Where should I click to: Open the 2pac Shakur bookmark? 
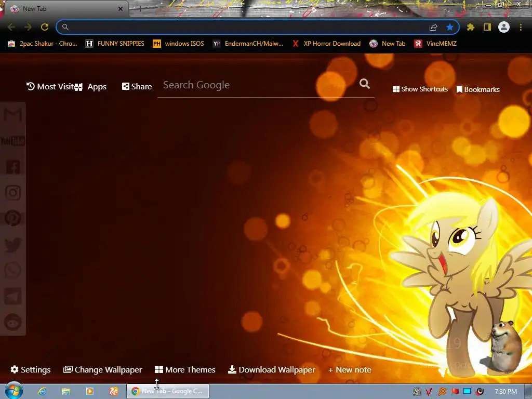click(x=43, y=44)
